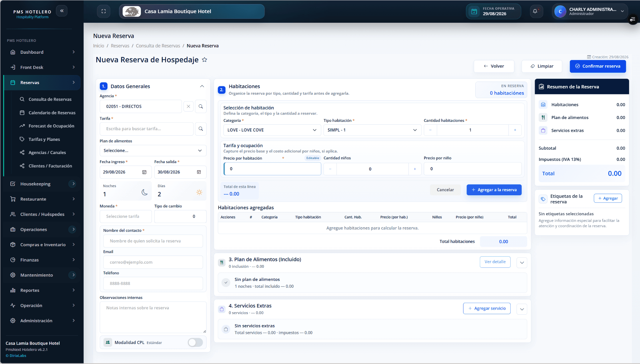Screen dimensions: 640x364
Task: Expand the Front Desk sidebar menu
Action: pyautogui.click(x=42, y=67)
